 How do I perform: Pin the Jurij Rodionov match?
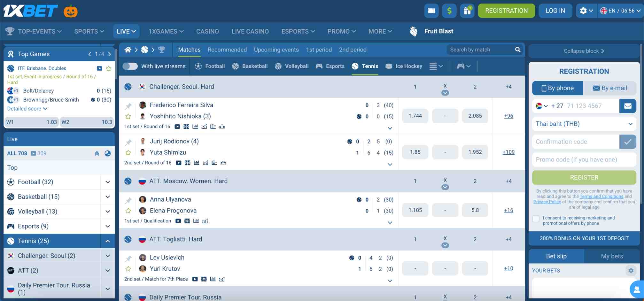pyautogui.click(x=128, y=141)
